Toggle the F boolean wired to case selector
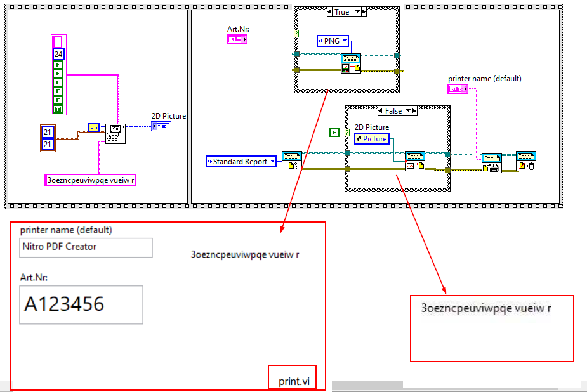Image resolution: width=587 pixels, height=392 pixels. point(334,133)
